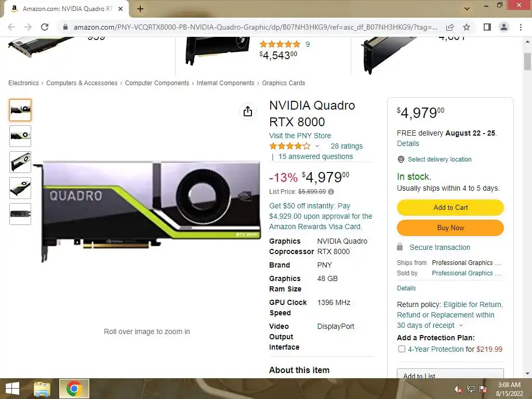The image size is (532, 399).
Task: Expand the star ratings dropdown arrow
Action: pyautogui.click(x=317, y=146)
